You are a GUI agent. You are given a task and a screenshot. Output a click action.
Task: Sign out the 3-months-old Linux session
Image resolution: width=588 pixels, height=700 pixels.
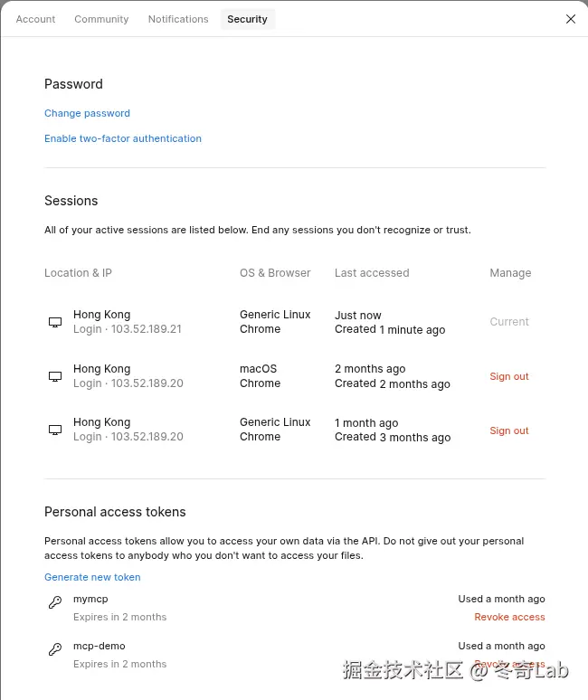pos(509,430)
